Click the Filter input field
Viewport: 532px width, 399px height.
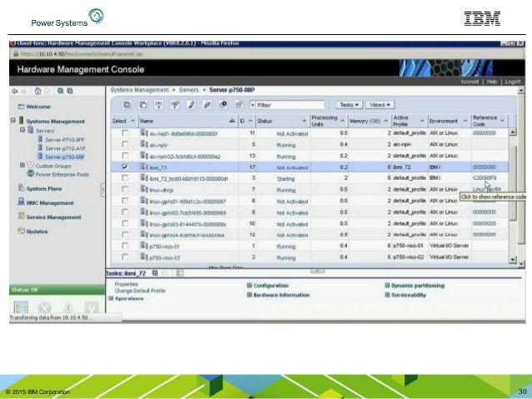click(x=290, y=105)
